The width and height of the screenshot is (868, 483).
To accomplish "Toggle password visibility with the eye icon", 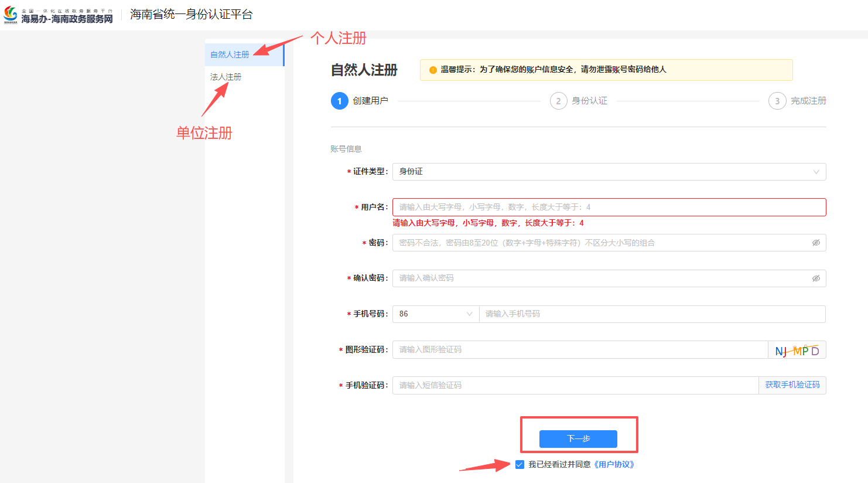I will pyautogui.click(x=816, y=243).
